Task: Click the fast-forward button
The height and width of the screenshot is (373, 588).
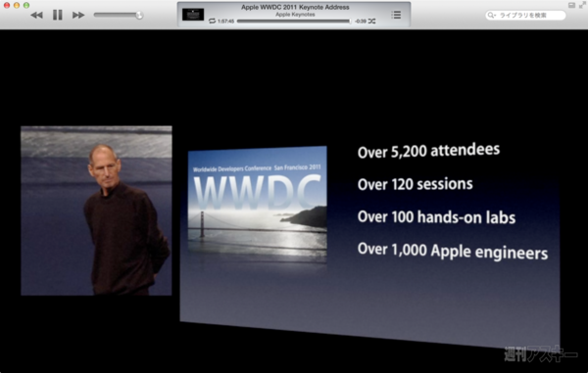Action: (78, 15)
